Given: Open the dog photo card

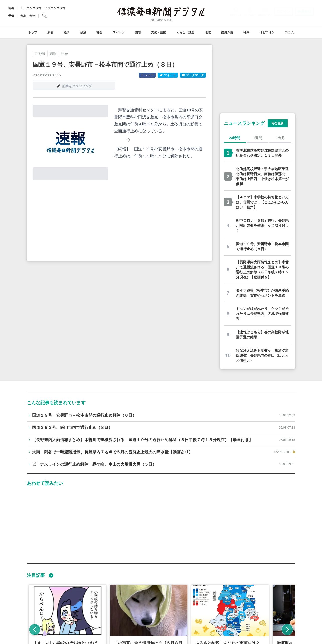Looking at the screenshot, I should tap(149, 610).
